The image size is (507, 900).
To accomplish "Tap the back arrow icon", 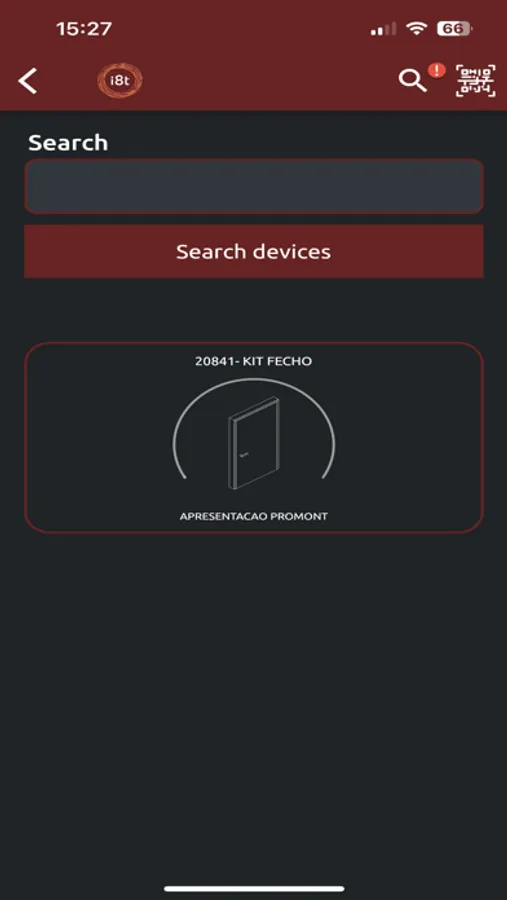I will [x=28, y=81].
